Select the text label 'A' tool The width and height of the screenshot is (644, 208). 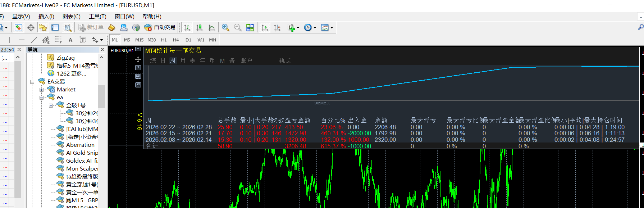tap(70, 40)
